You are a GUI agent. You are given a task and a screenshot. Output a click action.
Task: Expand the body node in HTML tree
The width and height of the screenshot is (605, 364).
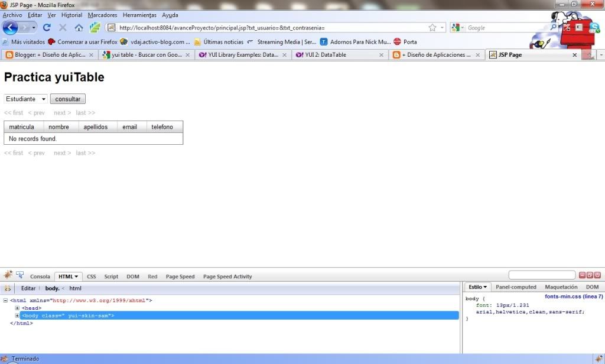[18, 316]
